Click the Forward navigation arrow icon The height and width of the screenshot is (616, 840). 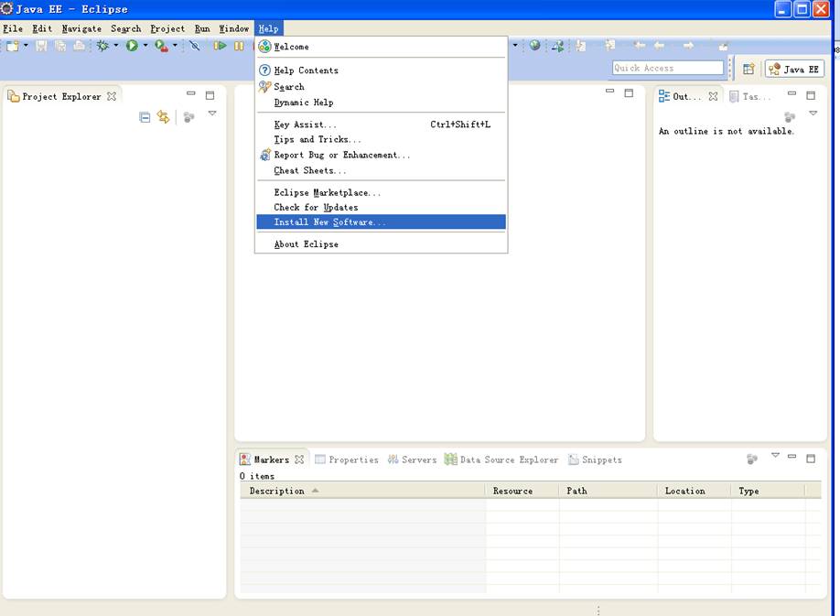coord(688,46)
